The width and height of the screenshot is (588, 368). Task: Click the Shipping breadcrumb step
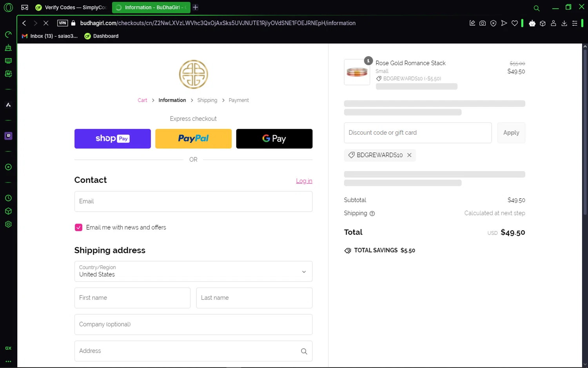(x=207, y=100)
